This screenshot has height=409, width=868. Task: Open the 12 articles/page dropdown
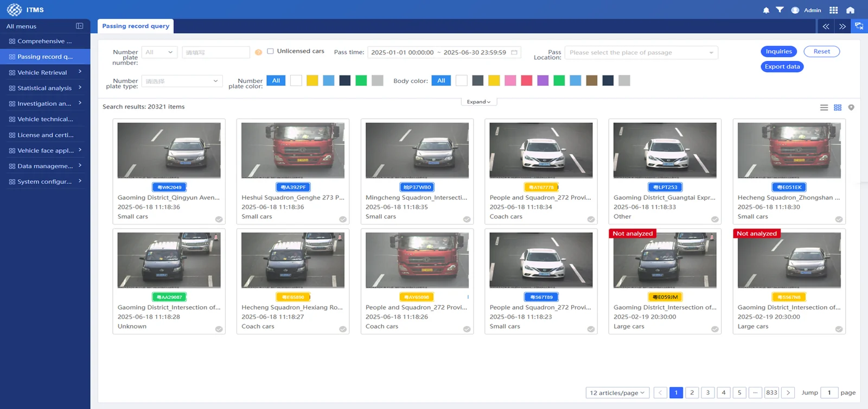click(x=617, y=393)
